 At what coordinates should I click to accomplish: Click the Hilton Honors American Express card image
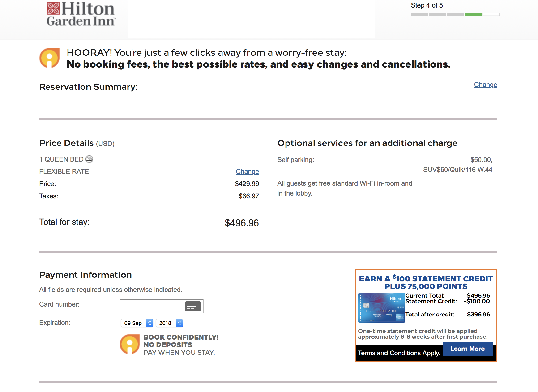tap(381, 308)
